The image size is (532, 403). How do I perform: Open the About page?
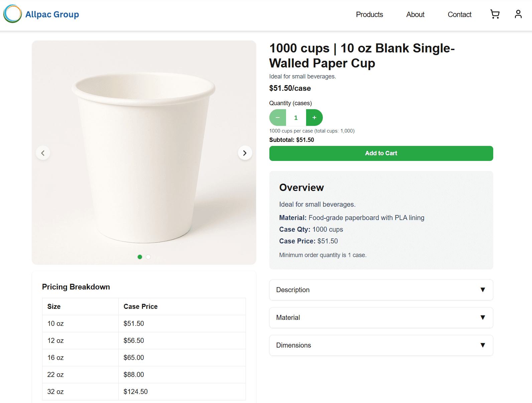pos(415,14)
